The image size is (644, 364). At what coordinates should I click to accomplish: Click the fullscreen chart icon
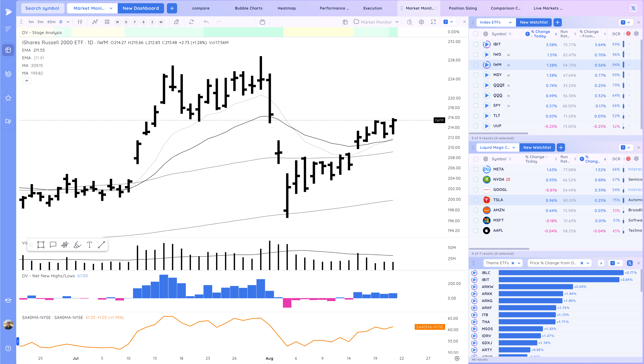(x=433, y=22)
